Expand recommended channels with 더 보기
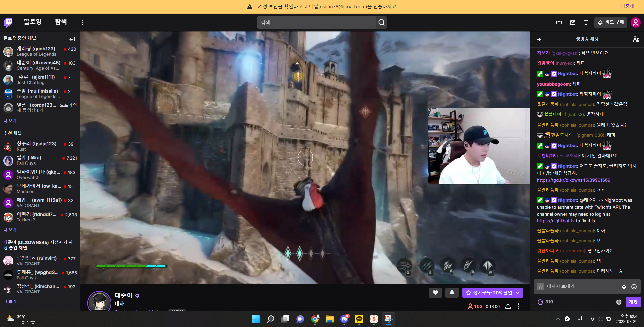 click(10, 230)
